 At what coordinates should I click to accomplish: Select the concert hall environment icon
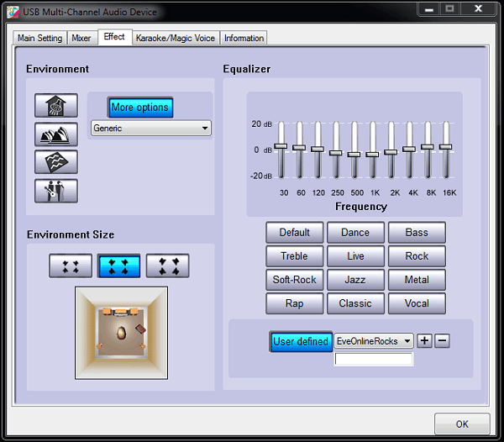[x=56, y=134]
